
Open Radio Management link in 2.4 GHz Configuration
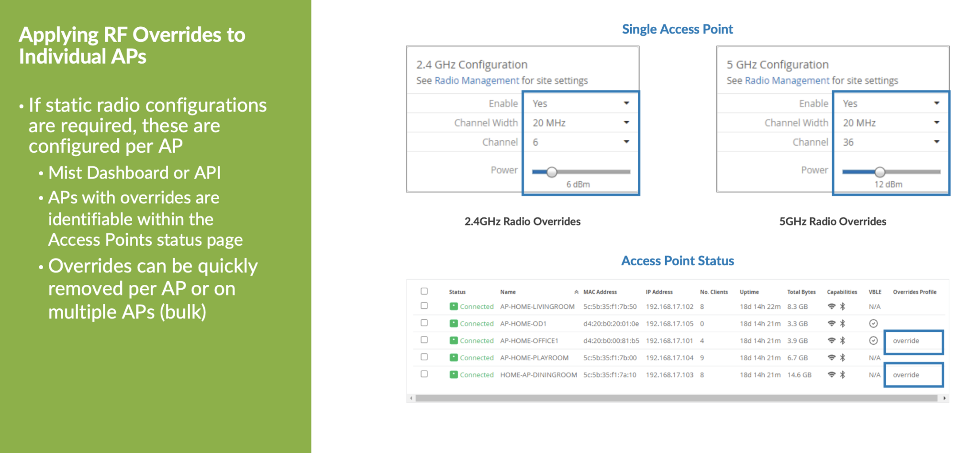click(x=477, y=80)
